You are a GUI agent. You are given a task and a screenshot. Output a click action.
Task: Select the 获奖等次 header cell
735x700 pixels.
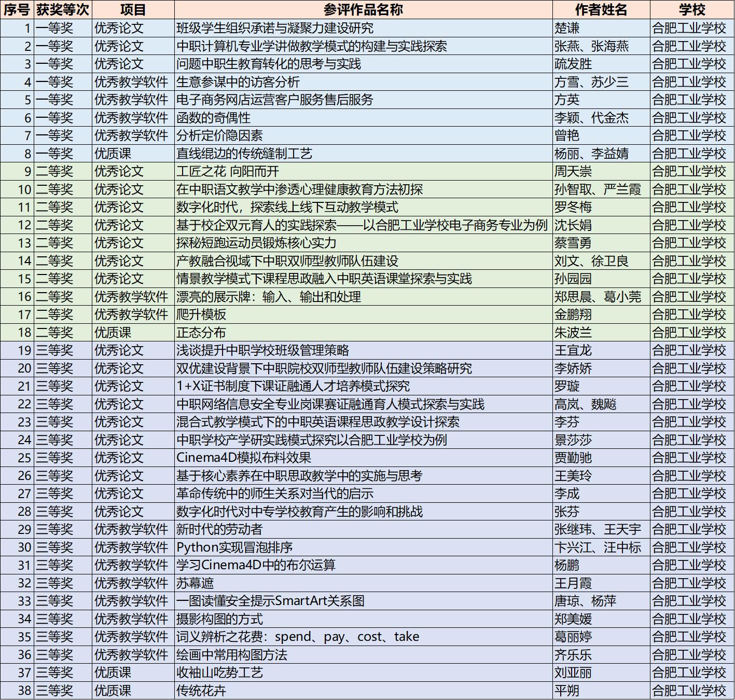(x=63, y=10)
